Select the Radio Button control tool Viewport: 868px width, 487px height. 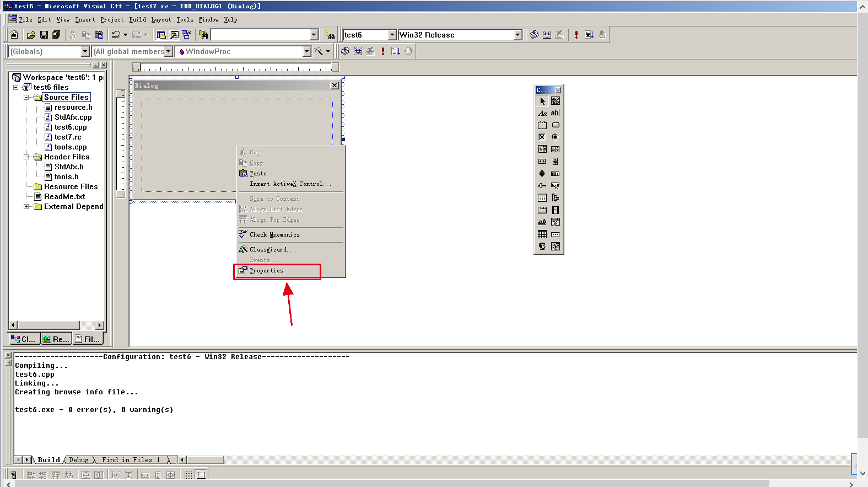556,137
